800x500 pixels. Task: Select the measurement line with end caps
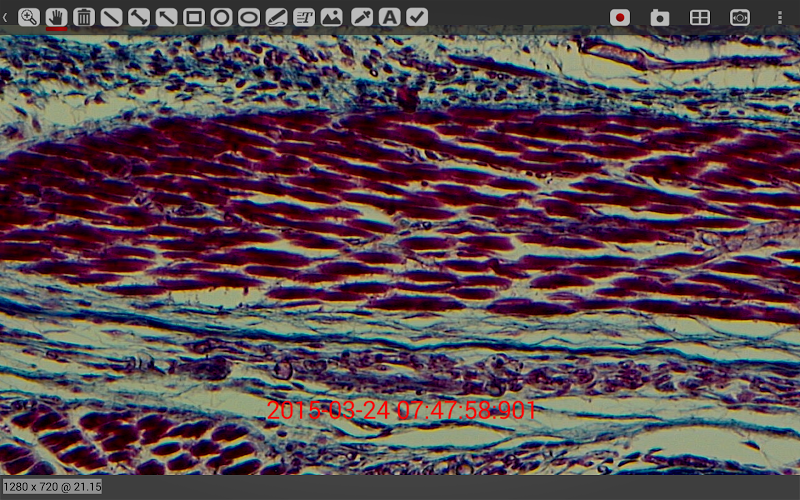139,17
